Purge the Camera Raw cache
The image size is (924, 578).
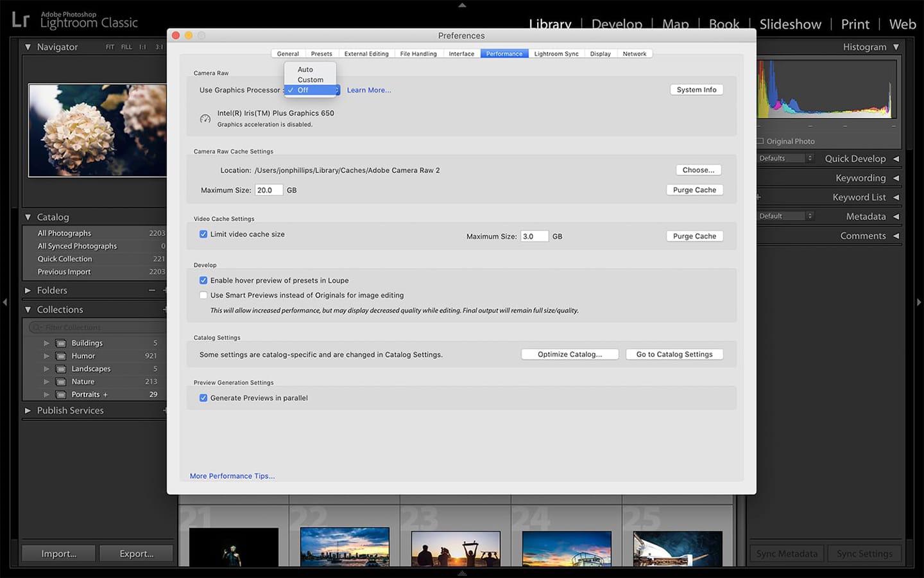pos(694,190)
